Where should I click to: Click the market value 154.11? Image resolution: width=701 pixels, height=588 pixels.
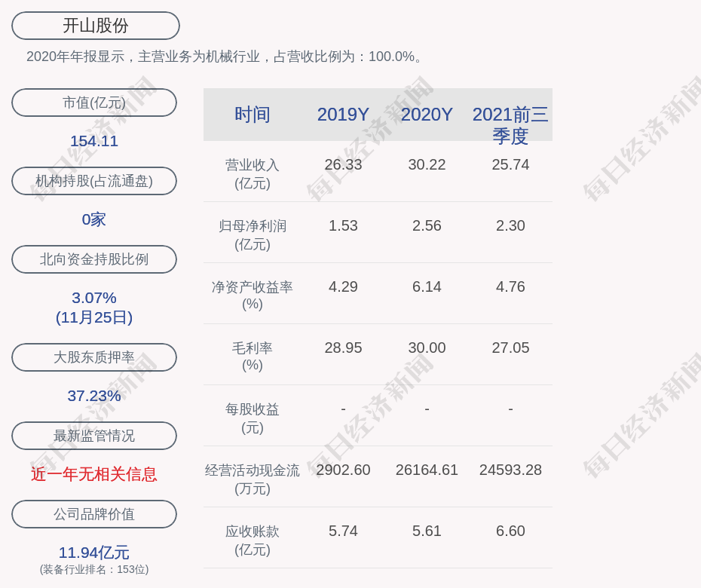point(94,141)
